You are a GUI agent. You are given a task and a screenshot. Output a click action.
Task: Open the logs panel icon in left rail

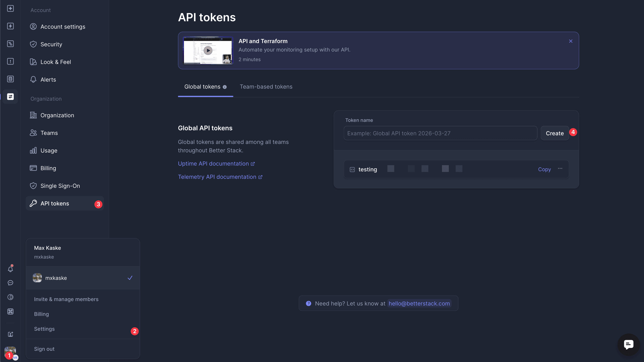10,43
